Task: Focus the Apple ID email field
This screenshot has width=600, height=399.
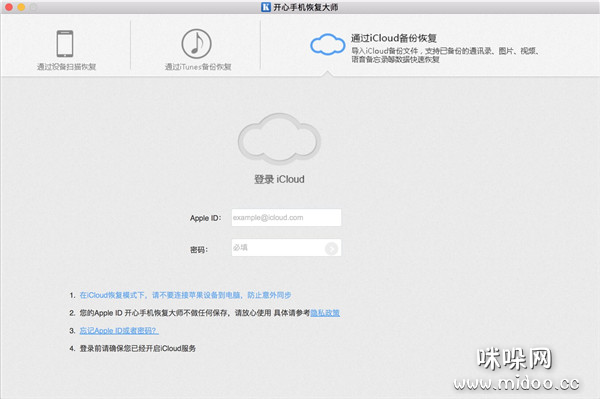Action: point(286,217)
